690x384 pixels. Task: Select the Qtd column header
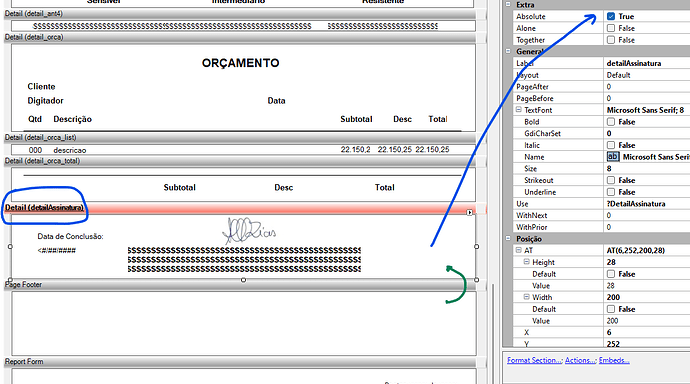click(x=35, y=119)
